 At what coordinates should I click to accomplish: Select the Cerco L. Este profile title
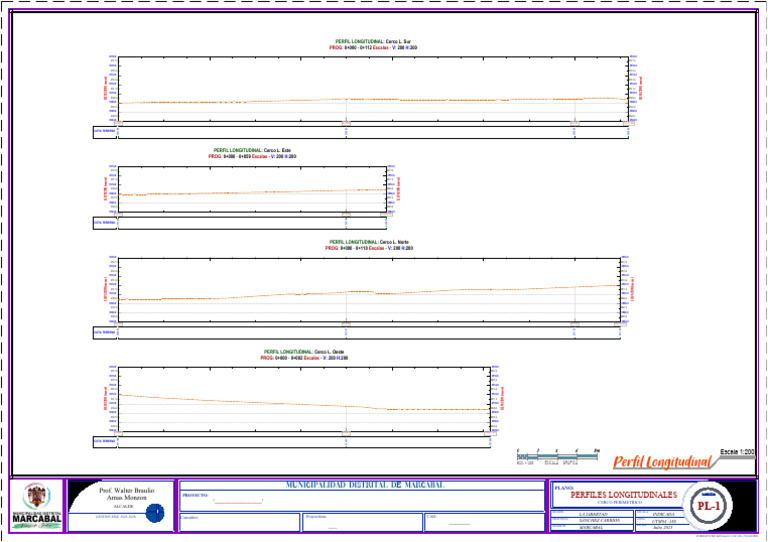click(x=252, y=153)
